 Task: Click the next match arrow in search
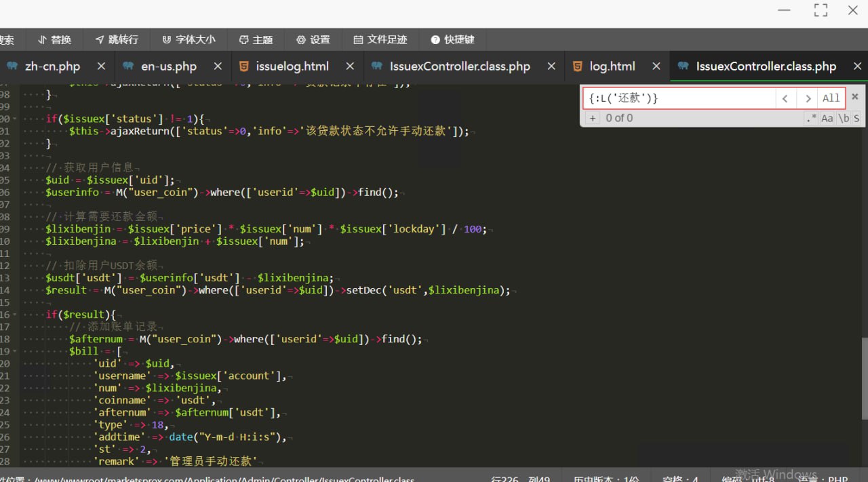[807, 98]
